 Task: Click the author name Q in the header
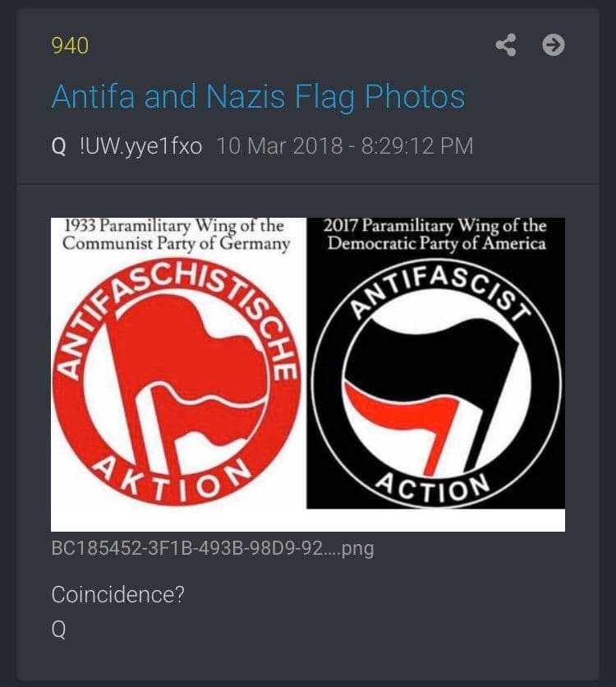point(58,146)
